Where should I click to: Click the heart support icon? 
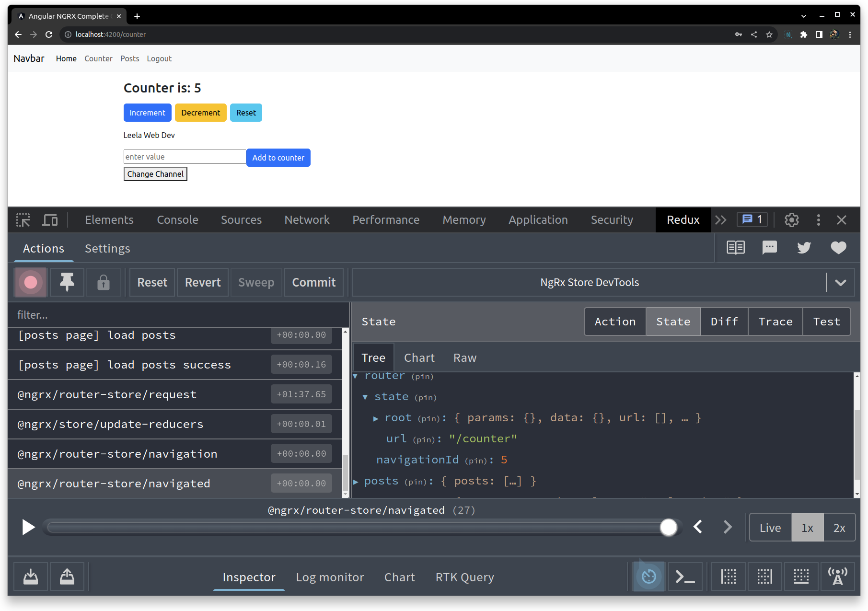838,248
